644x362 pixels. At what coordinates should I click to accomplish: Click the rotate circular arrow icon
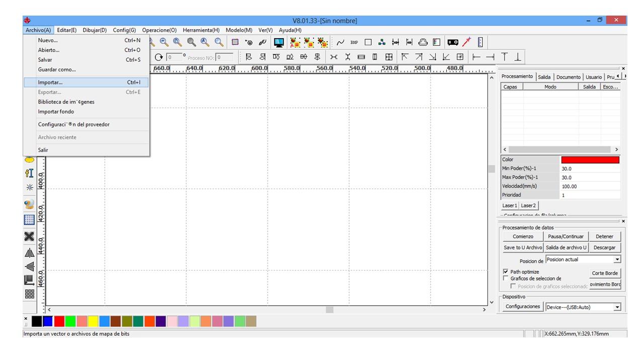tap(159, 57)
